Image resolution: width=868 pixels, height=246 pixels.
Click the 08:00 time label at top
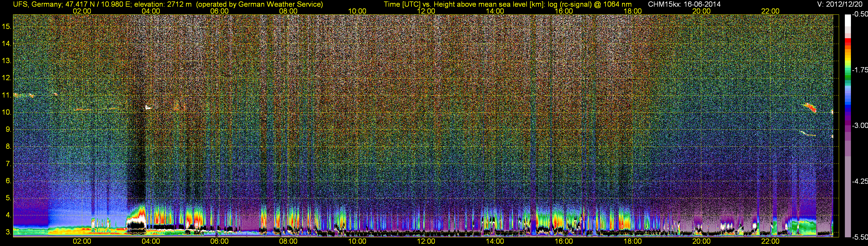pyautogui.click(x=288, y=11)
